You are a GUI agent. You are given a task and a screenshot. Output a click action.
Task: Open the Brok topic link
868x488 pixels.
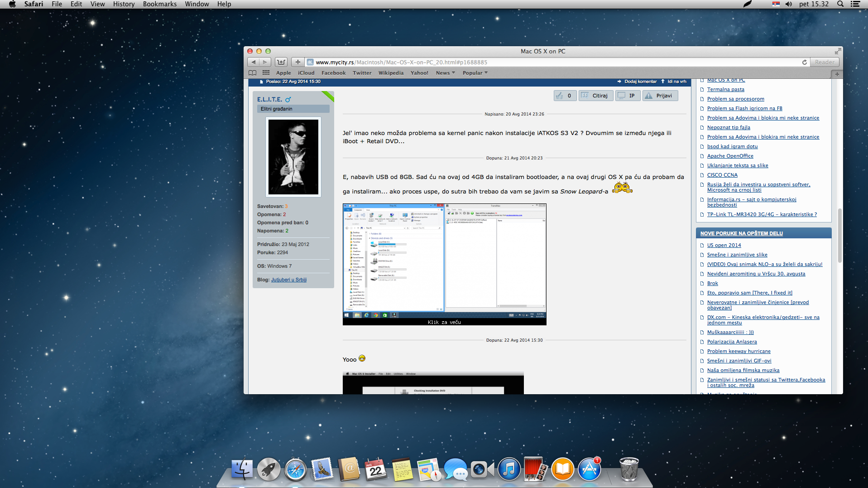click(712, 283)
